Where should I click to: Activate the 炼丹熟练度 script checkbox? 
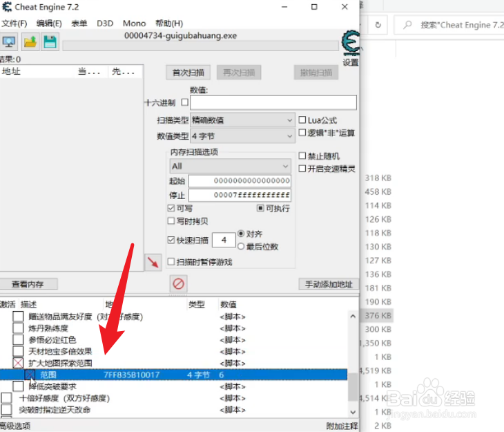(x=18, y=328)
